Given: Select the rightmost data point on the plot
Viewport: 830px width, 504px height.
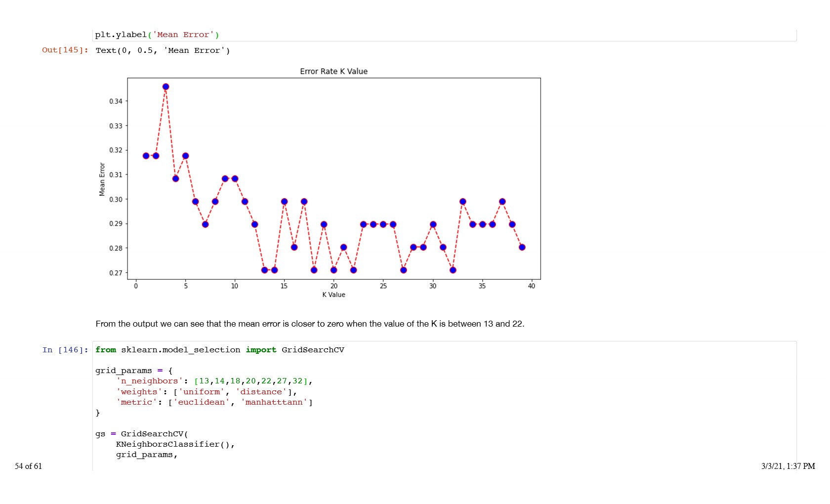Looking at the screenshot, I should click(522, 247).
